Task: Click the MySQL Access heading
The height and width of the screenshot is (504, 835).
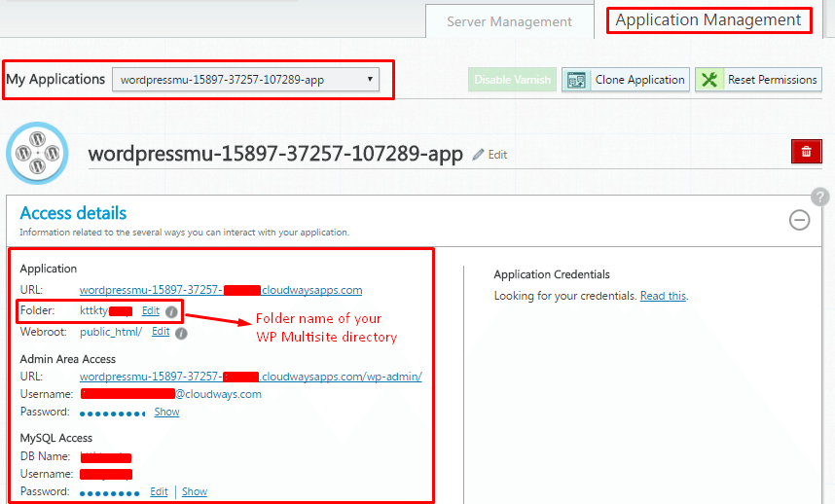Action: (x=55, y=438)
